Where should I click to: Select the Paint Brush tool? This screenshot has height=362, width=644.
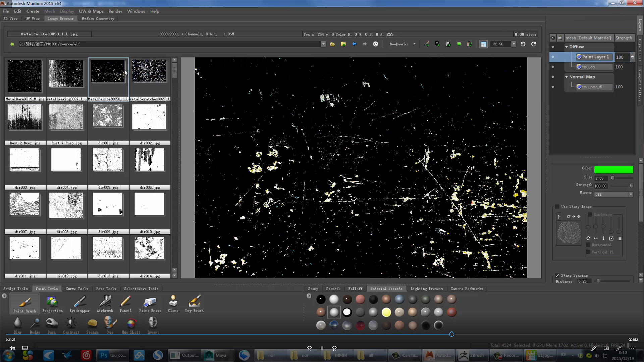24,304
